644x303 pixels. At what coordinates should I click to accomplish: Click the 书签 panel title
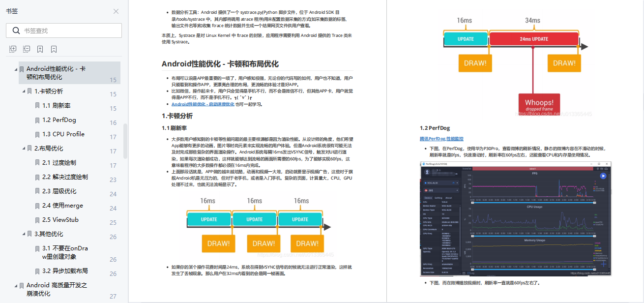coord(12,11)
